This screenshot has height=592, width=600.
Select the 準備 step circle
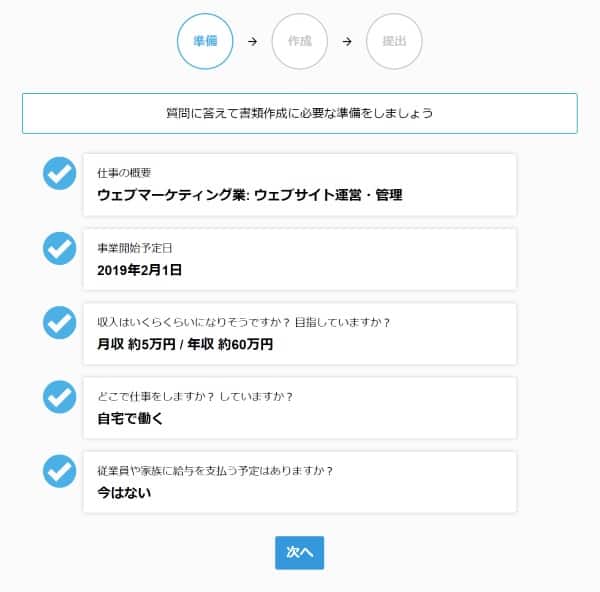(x=205, y=42)
